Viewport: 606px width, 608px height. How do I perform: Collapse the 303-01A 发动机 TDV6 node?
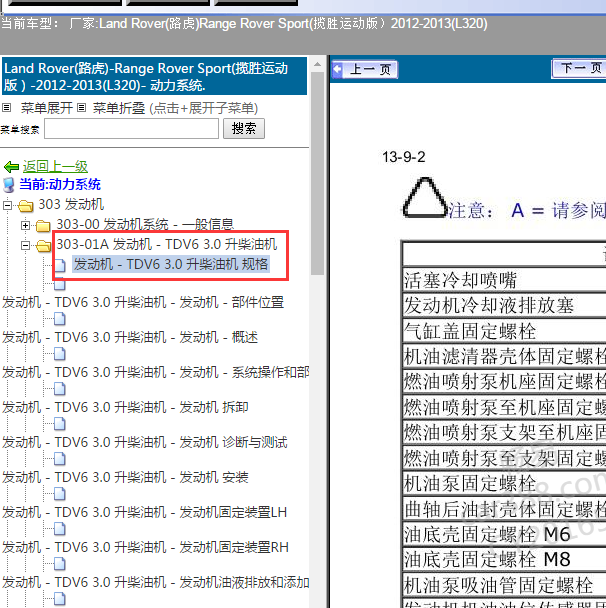[x=25, y=245]
